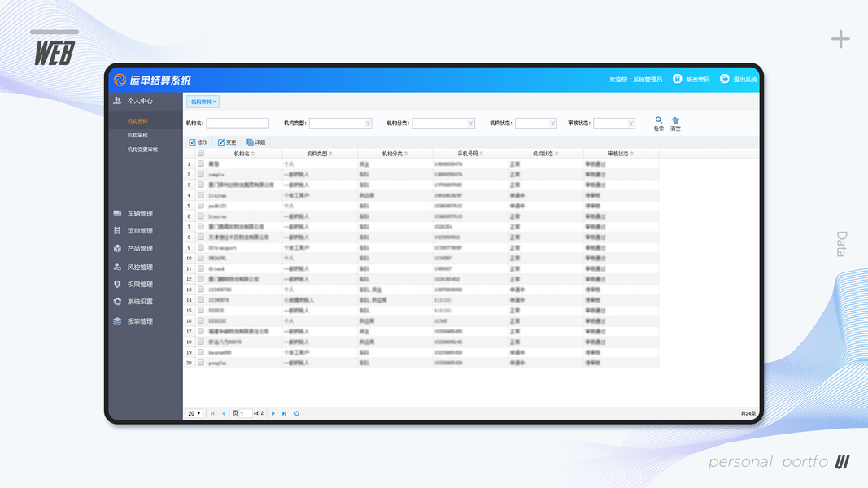
Task: Click the 修改 edit icon
Action: 192,142
